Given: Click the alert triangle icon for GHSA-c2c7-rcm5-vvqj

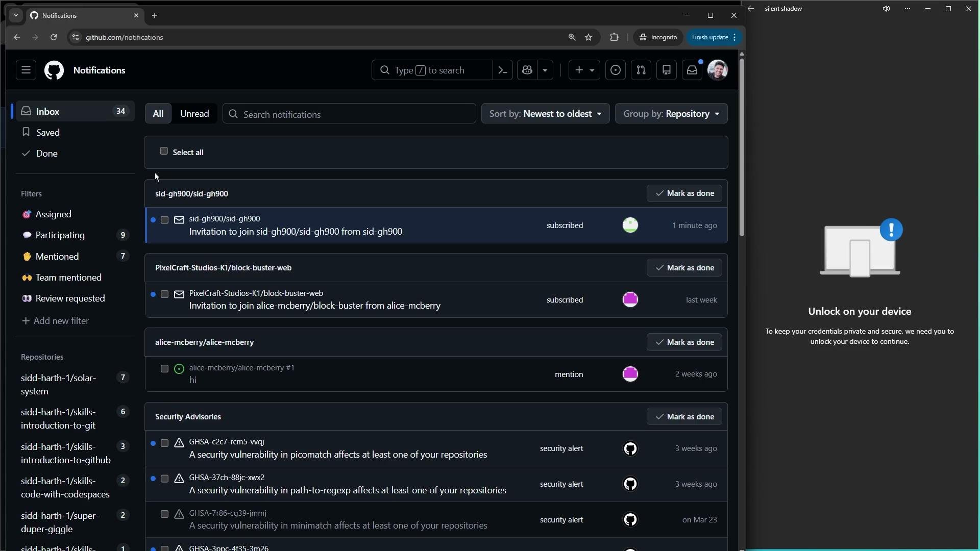Looking at the screenshot, I should pyautogui.click(x=179, y=443).
